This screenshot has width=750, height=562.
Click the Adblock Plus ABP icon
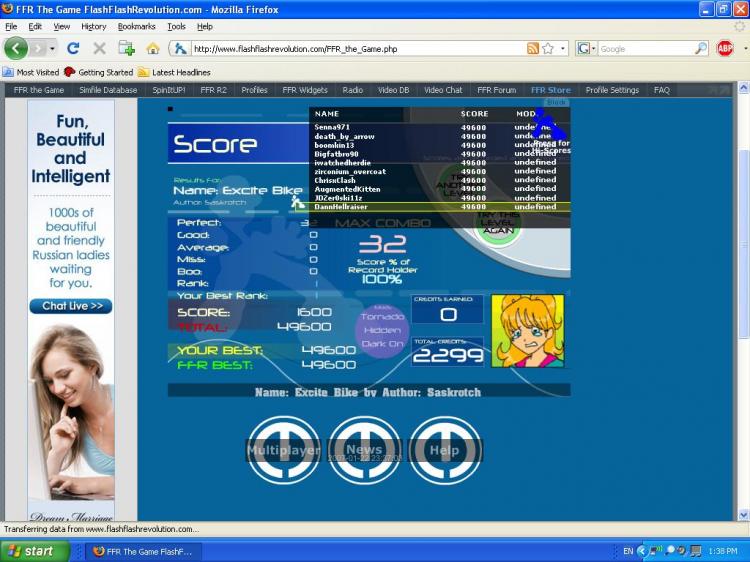[x=725, y=48]
